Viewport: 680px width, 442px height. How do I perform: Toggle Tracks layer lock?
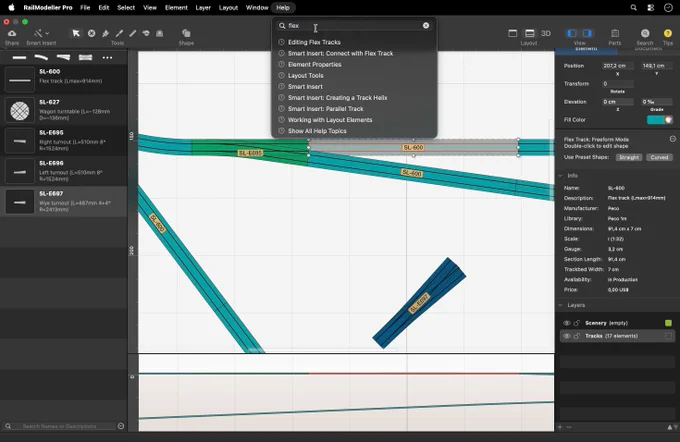click(x=576, y=336)
